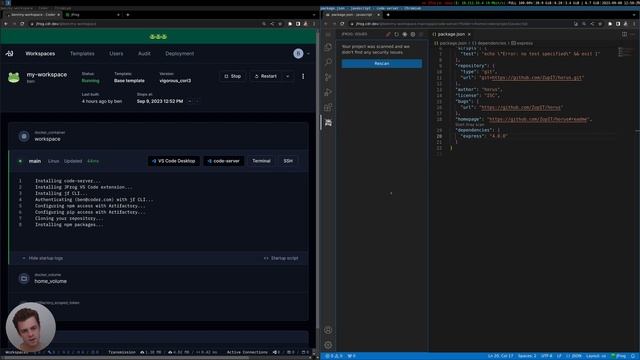Open the Extensions view

click(328, 107)
